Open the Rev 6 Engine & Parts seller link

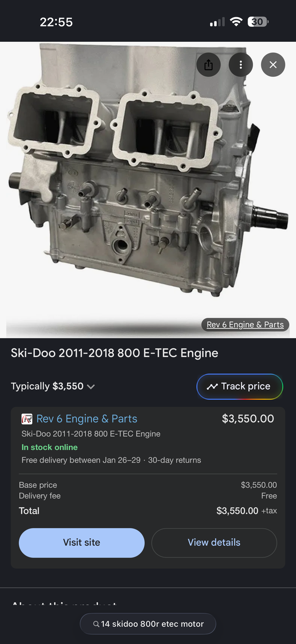tap(87, 419)
